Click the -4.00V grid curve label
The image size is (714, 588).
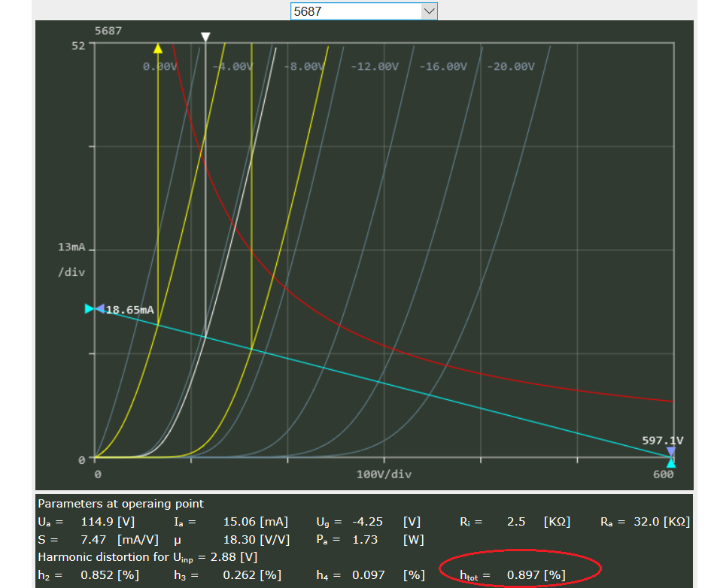coord(232,66)
